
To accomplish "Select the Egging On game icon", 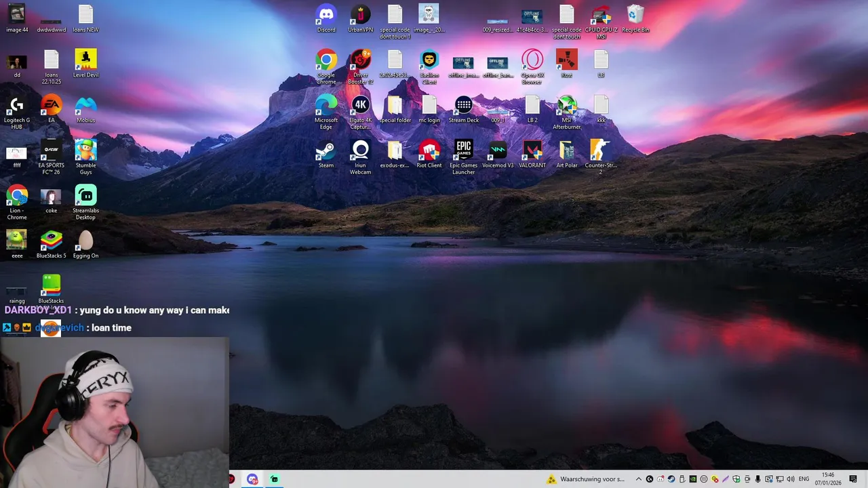I will tap(85, 245).
